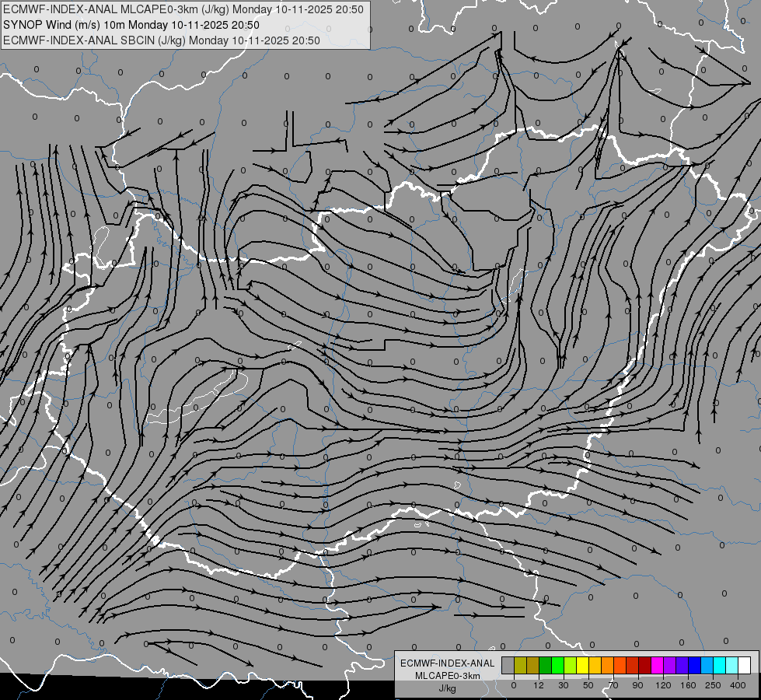Click legend scale value 90

638,685
